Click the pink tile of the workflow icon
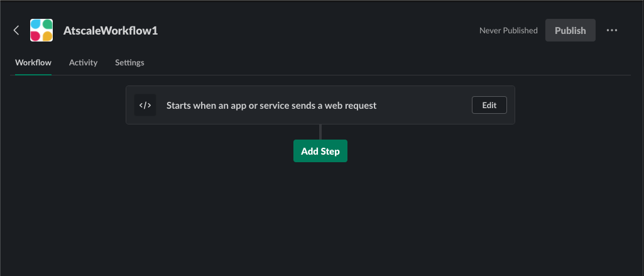Image resolution: width=644 pixels, height=276 pixels. coord(36,36)
